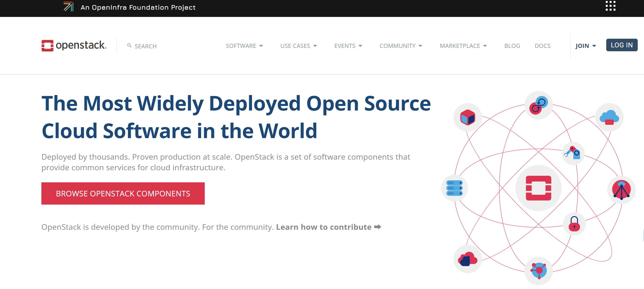Expand the SOFTWARE dropdown menu
This screenshot has width=644, height=289.
244,46
